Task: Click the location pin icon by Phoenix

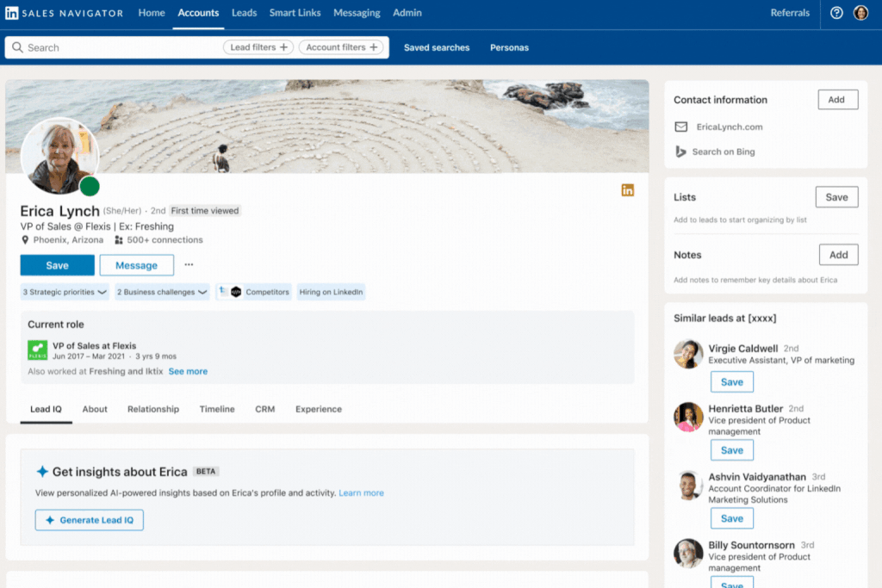Action: click(x=25, y=240)
